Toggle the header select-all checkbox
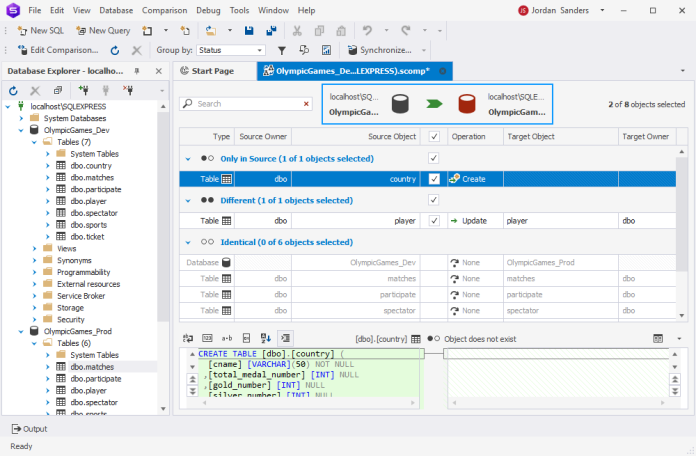Viewport: 696px width, 456px height. pyautogui.click(x=434, y=137)
